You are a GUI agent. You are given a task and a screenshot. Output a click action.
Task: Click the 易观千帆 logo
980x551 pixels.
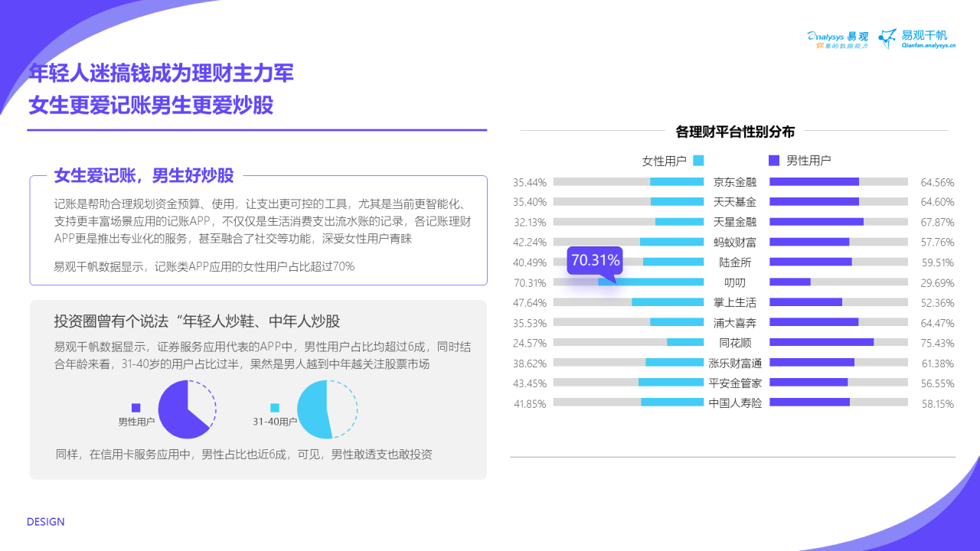pos(916,38)
